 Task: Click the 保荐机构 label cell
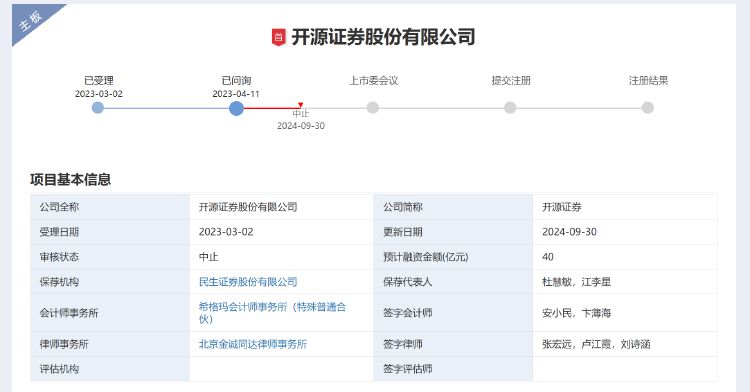pos(110,282)
